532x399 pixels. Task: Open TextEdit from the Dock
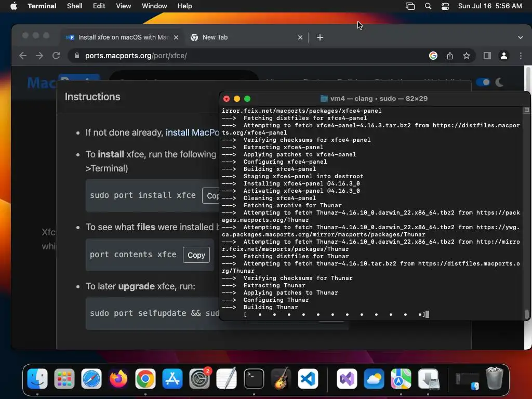227,379
